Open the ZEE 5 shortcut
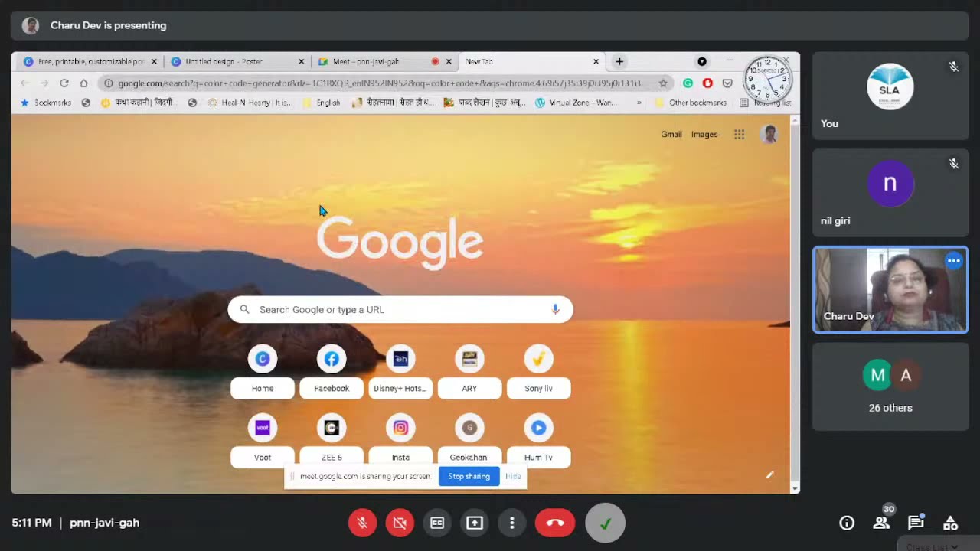980x551 pixels. pyautogui.click(x=332, y=441)
